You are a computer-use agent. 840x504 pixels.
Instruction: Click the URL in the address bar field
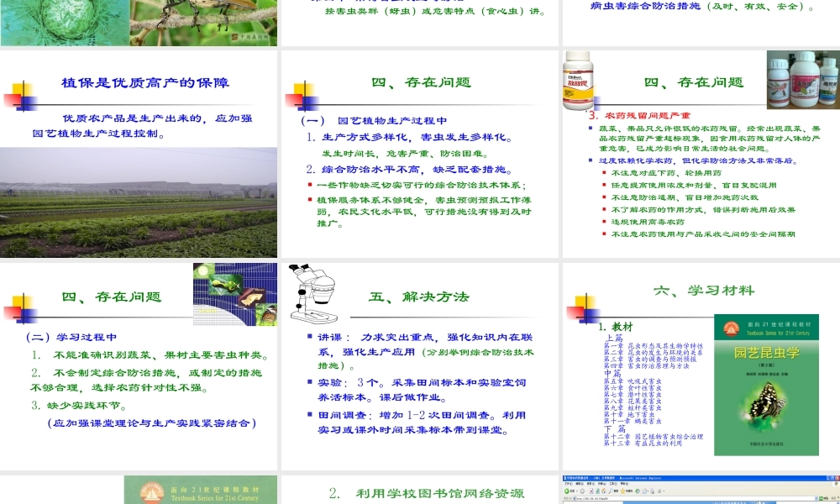point(605,497)
